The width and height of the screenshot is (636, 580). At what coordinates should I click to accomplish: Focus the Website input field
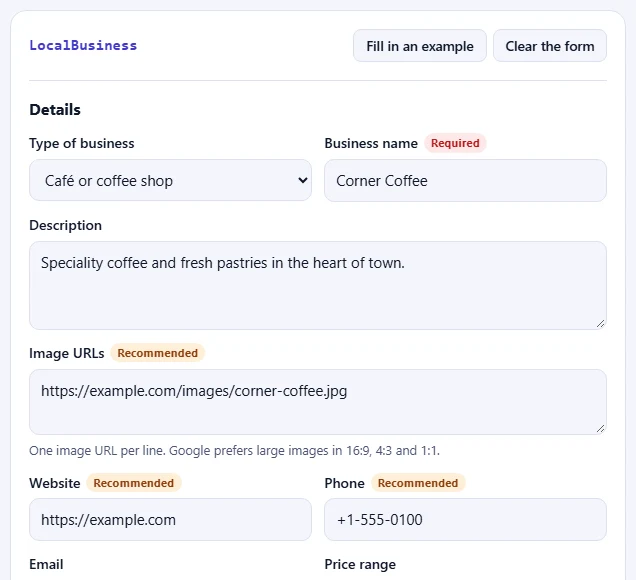click(170, 520)
